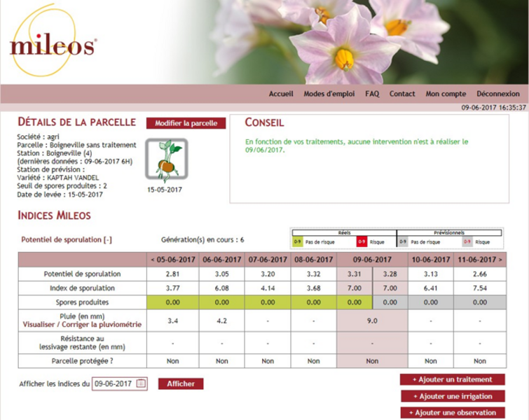Image resolution: width=529 pixels, height=420 pixels.
Task: Click the Mileos logo
Action: click(52, 45)
